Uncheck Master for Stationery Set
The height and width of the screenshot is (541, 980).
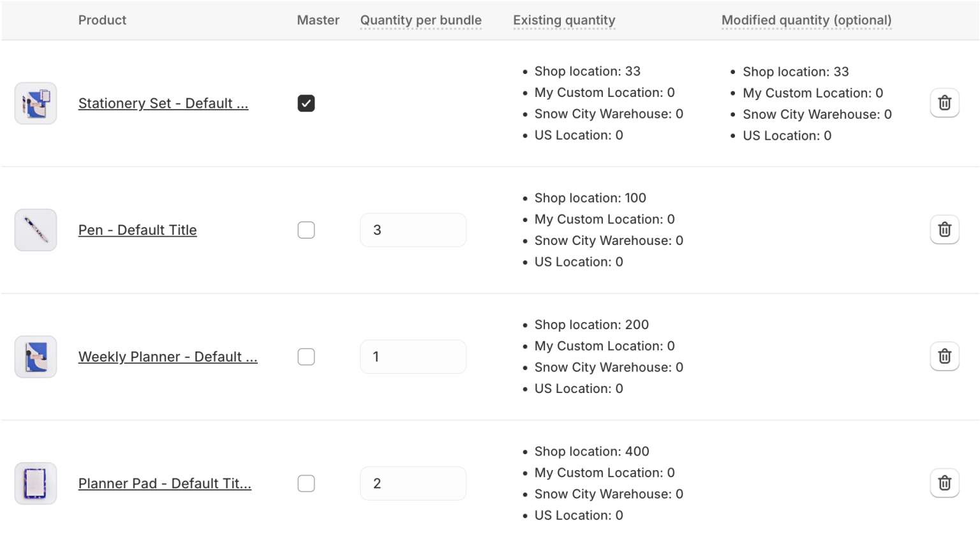pos(306,103)
